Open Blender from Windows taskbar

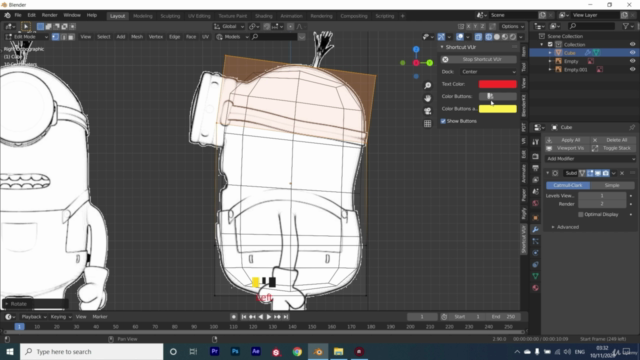318,351
